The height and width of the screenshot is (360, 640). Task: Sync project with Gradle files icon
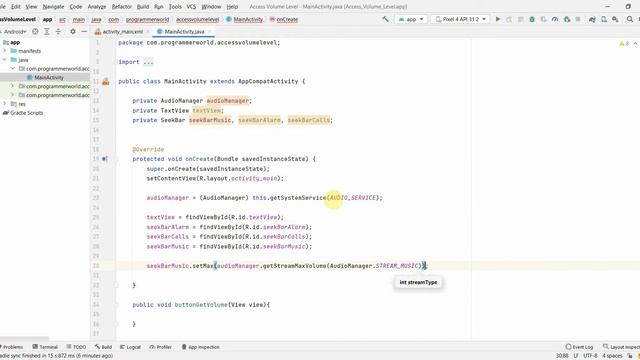point(592,19)
